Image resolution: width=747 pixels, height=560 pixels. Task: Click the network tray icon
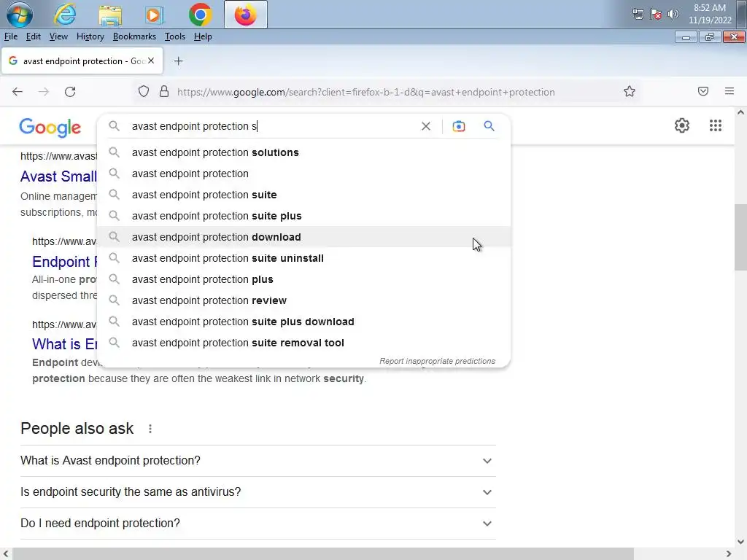coord(638,14)
